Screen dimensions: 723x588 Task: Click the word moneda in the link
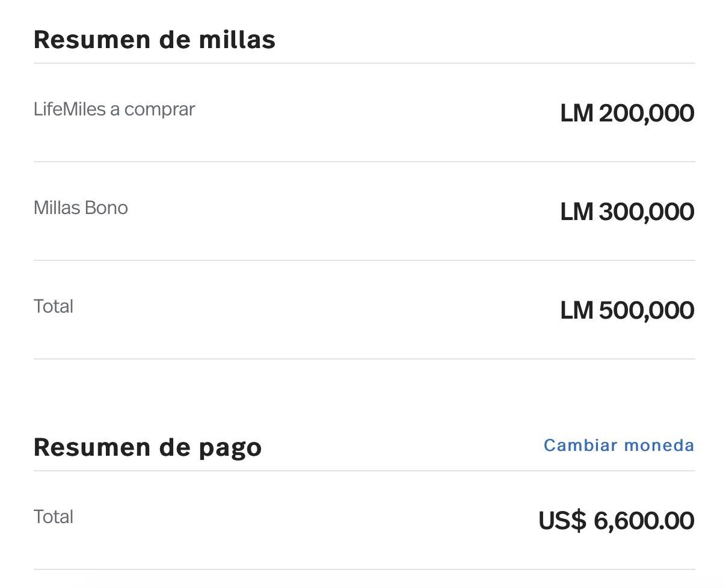pyautogui.click(x=659, y=446)
